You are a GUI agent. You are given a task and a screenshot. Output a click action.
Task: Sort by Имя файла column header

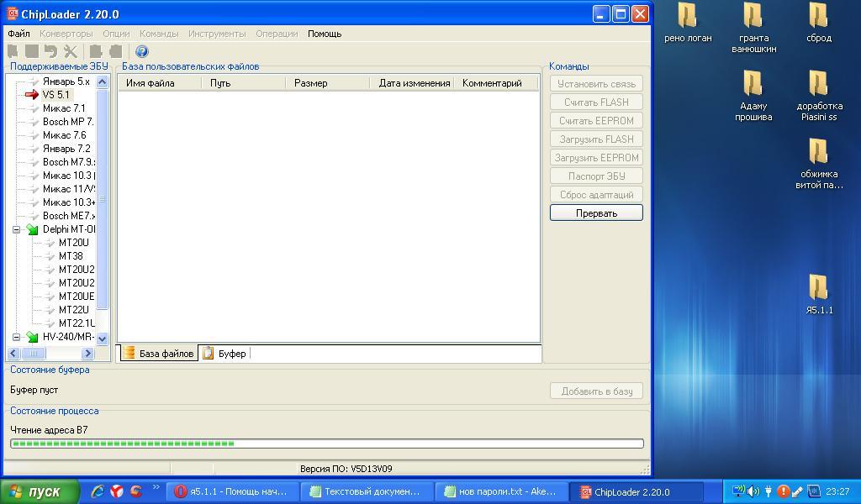[x=160, y=83]
